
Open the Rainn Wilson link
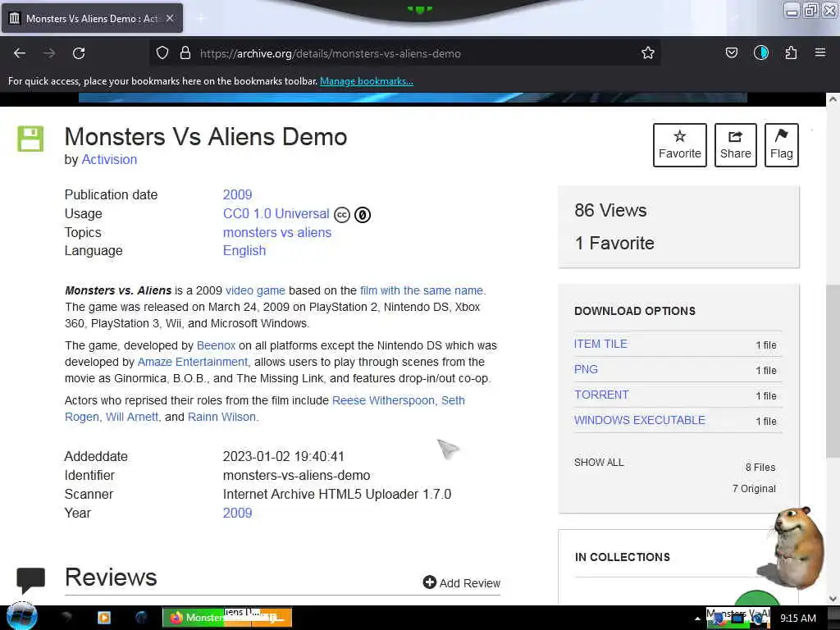point(221,417)
